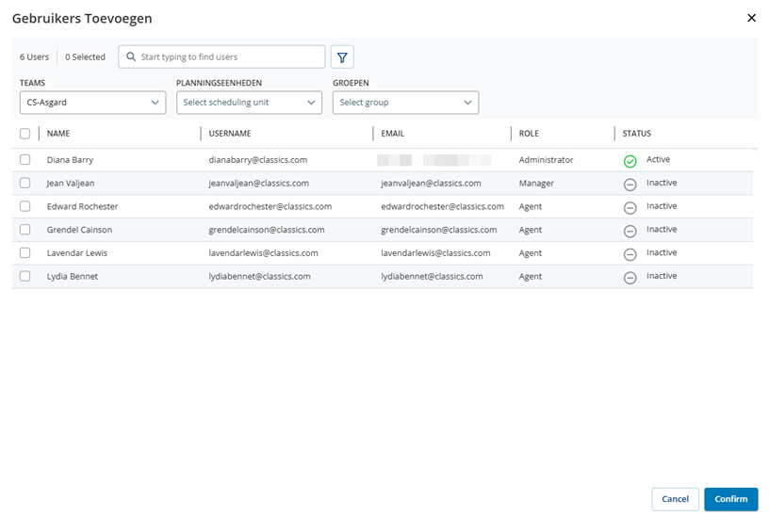
Task: Enable the checkbox for Lydia Bennet
Action: point(25,277)
